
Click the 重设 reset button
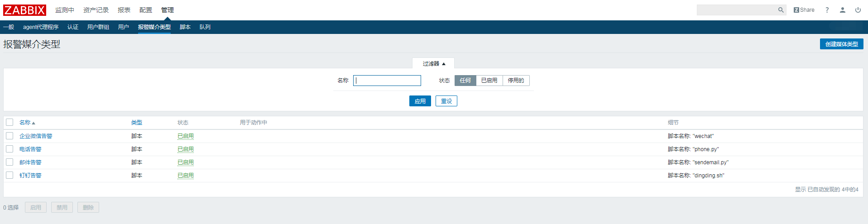446,101
